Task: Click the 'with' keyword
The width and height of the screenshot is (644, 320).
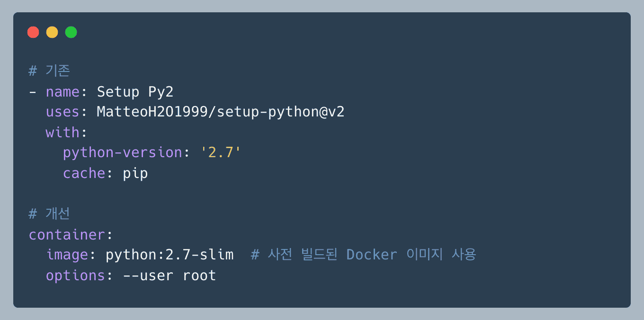Action: pyautogui.click(x=63, y=132)
